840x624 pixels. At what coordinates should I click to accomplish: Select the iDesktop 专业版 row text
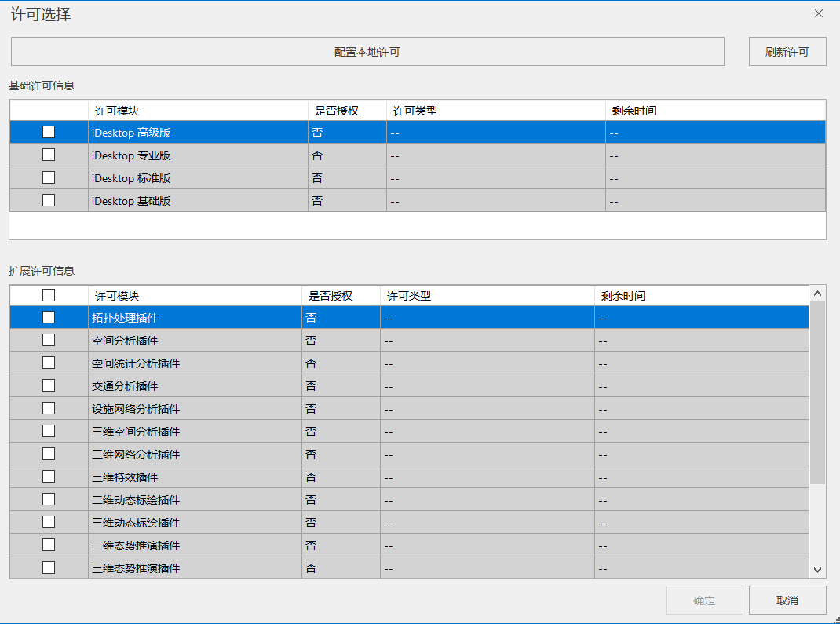click(131, 155)
